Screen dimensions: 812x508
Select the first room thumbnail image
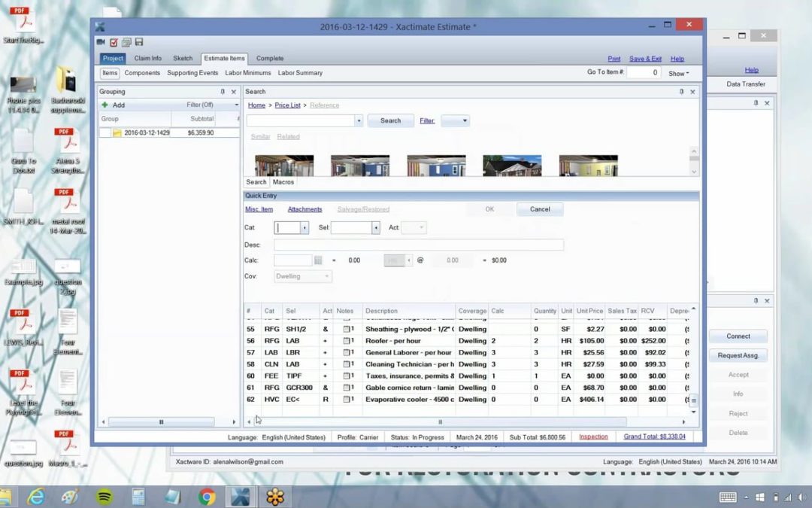click(x=284, y=166)
